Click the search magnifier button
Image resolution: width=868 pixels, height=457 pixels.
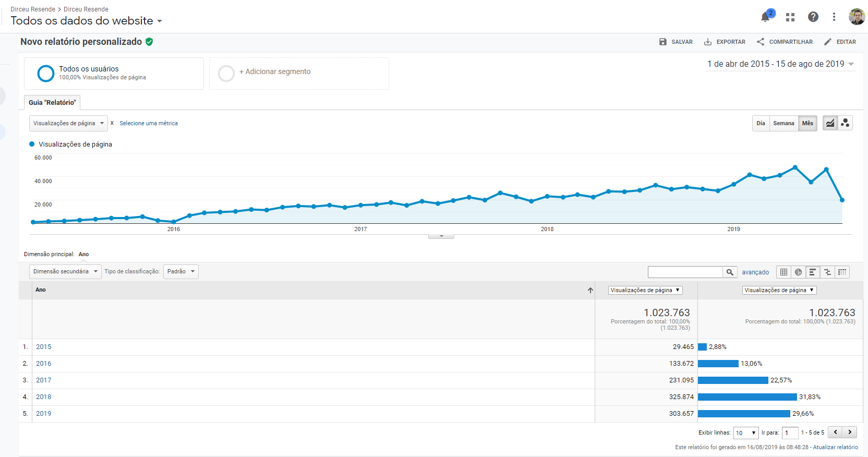(x=730, y=272)
